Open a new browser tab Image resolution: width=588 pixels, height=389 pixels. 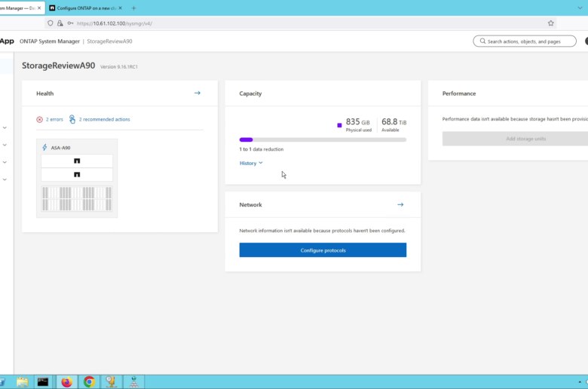(x=133, y=8)
